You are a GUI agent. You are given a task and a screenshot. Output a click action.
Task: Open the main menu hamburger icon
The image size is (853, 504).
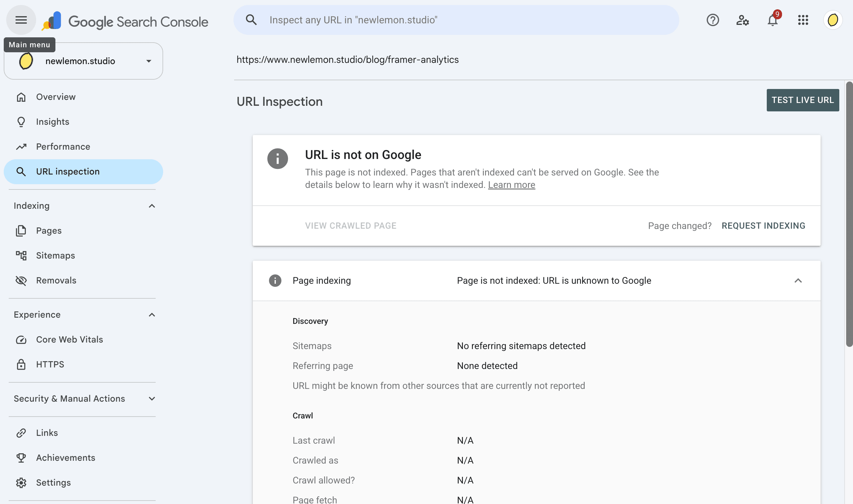(21, 20)
